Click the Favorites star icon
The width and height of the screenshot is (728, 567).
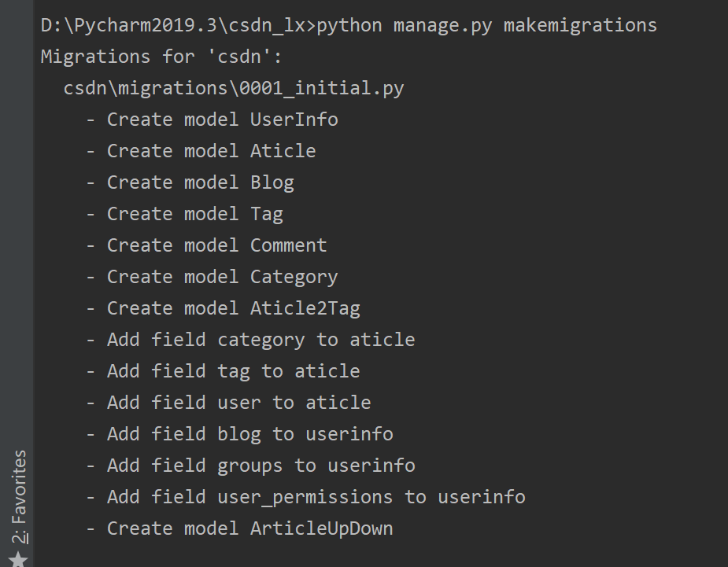coord(19,558)
